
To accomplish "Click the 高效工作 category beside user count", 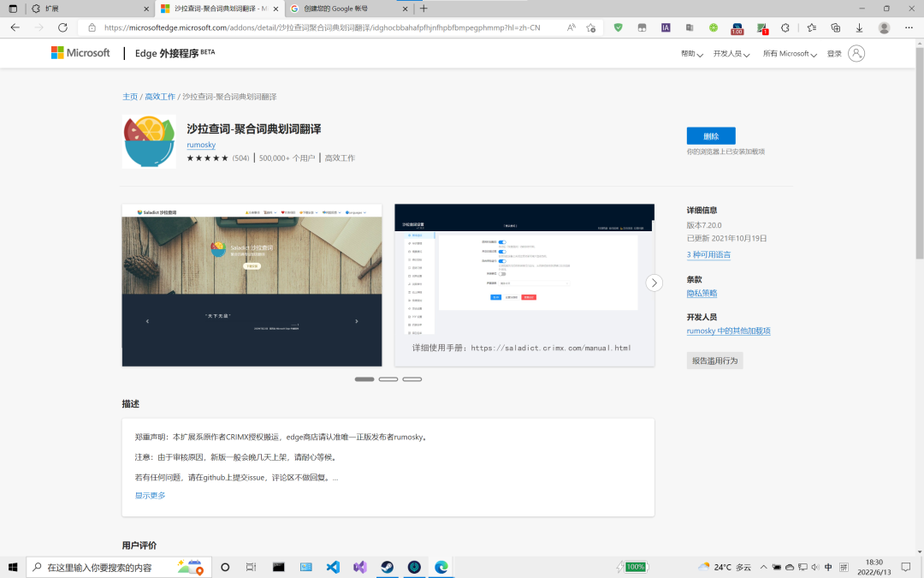I will 340,158.
